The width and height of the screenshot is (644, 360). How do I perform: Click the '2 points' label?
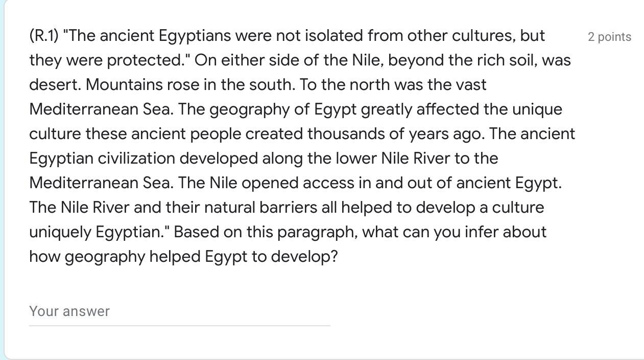(x=609, y=37)
